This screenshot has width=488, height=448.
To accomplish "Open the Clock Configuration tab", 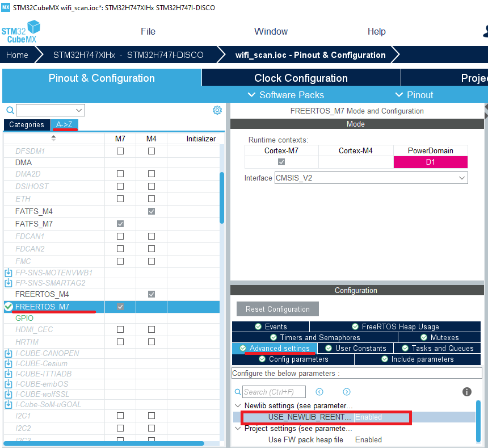I will (301, 78).
